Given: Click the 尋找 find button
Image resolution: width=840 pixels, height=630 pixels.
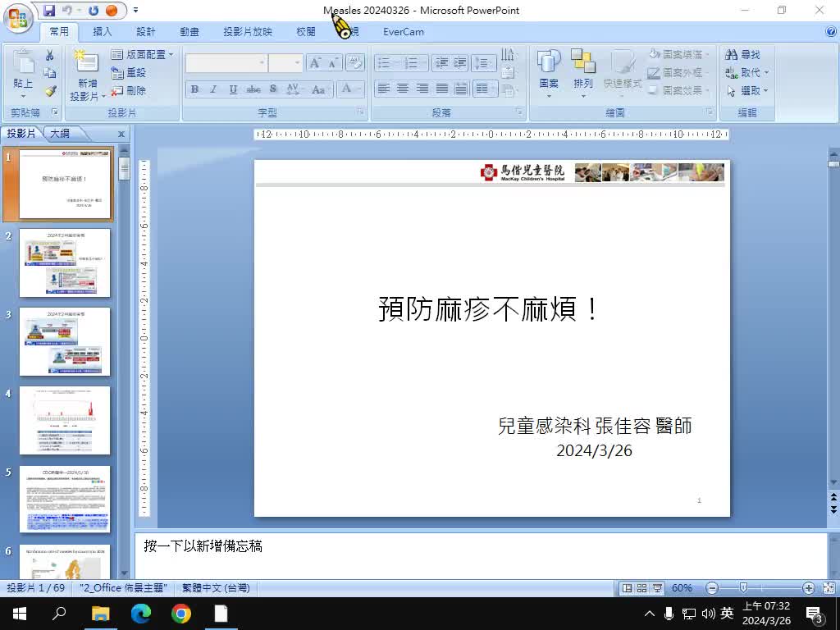Looking at the screenshot, I should point(743,54).
